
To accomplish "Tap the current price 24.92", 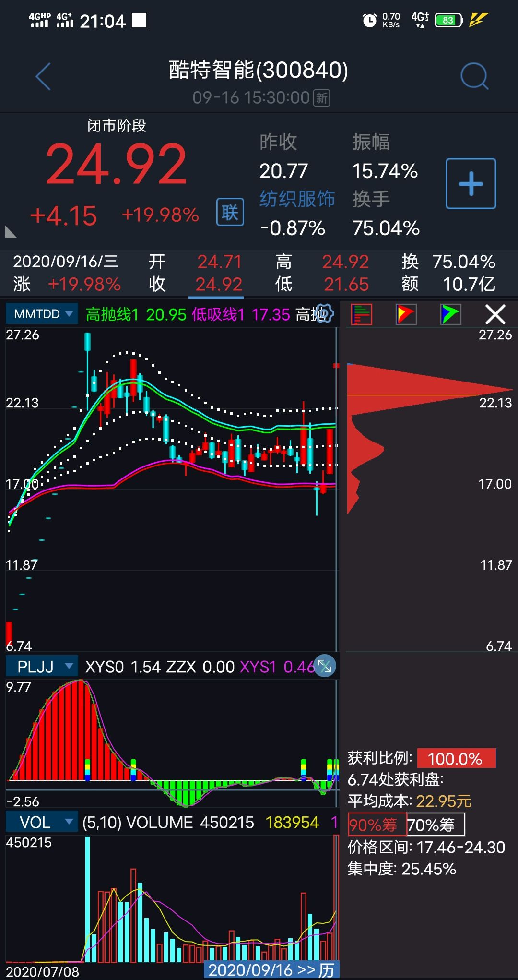I will (x=116, y=165).
